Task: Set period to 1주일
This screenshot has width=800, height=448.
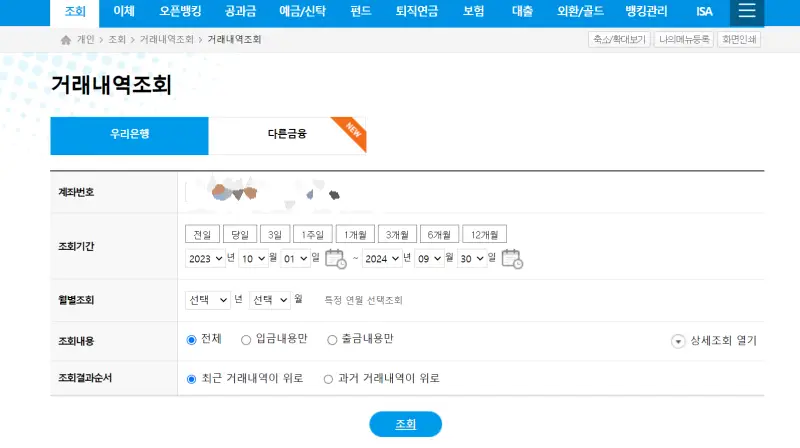Action: click(x=313, y=234)
